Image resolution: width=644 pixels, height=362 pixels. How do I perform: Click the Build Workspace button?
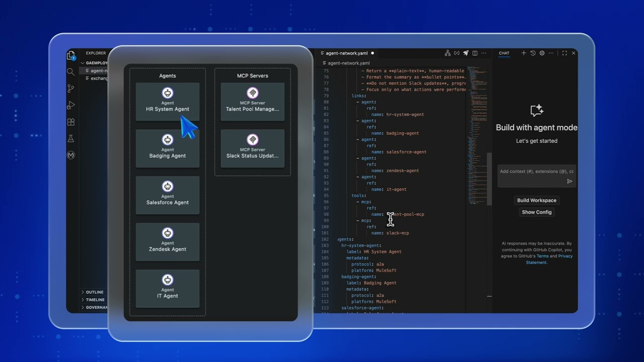coord(537,200)
